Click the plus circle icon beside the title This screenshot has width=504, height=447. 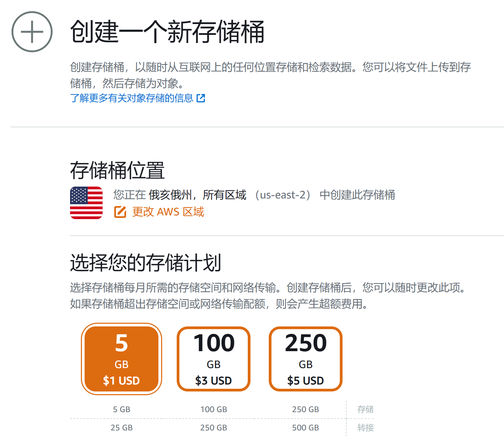coord(32,32)
